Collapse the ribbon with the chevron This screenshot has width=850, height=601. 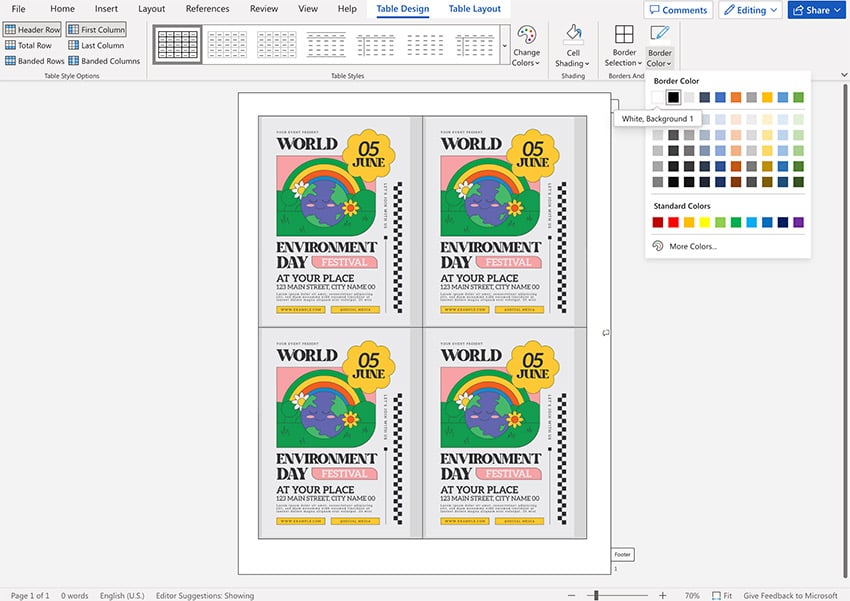(843, 75)
